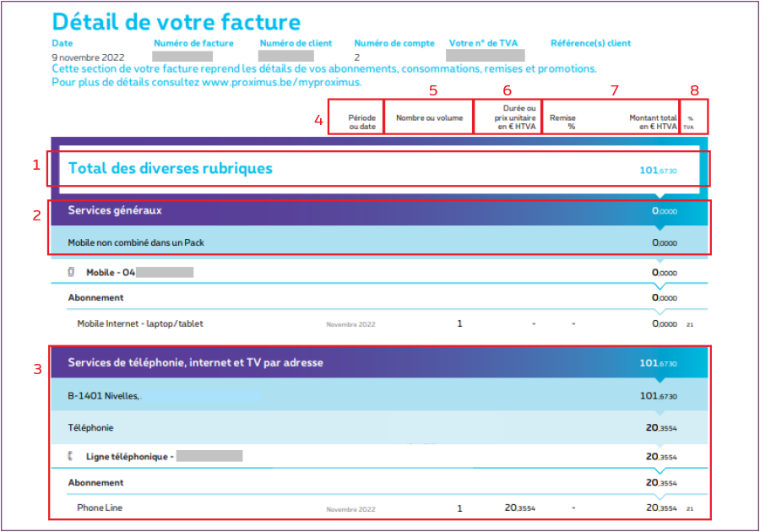This screenshot has height=532, width=760.
Task: Expand the chevron under the Abonnement 20,3554 total
Action: (660, 495)
